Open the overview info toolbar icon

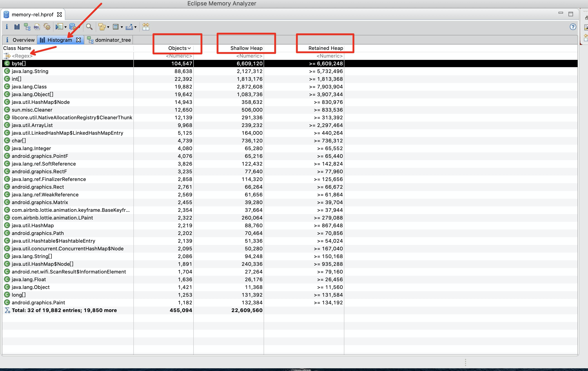(7, 27)
